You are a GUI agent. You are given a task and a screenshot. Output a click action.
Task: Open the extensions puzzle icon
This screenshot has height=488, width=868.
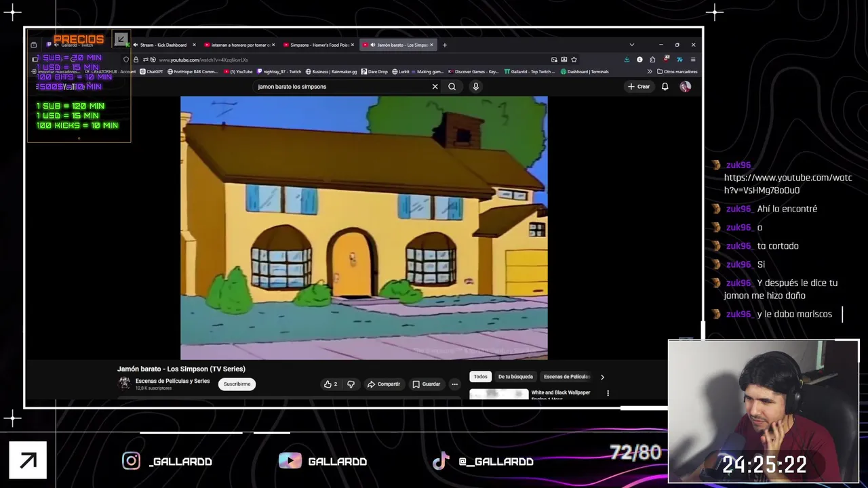pos(652,60)
